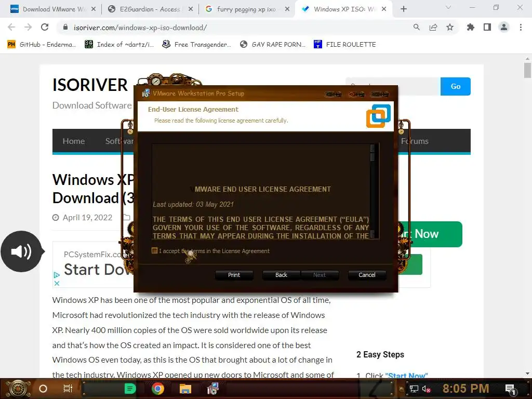Click the blue Go search button

click(x=455, y=87)
